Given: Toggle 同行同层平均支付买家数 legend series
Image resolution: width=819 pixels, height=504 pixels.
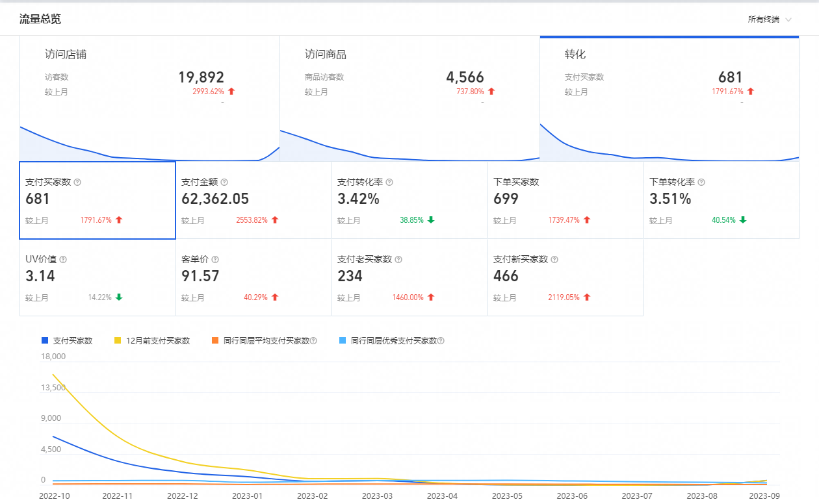Looking at the screenshot, I should coord(265,340).
